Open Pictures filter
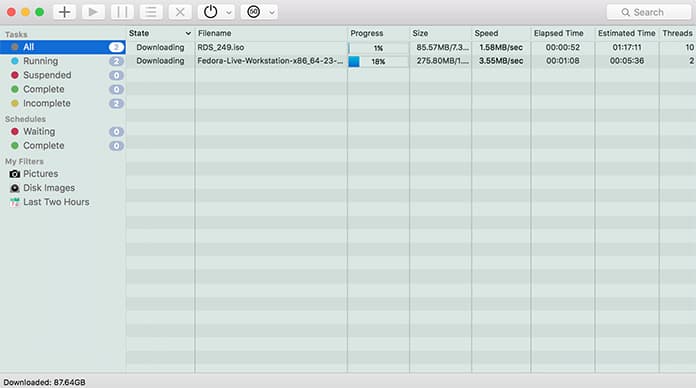 63,174
